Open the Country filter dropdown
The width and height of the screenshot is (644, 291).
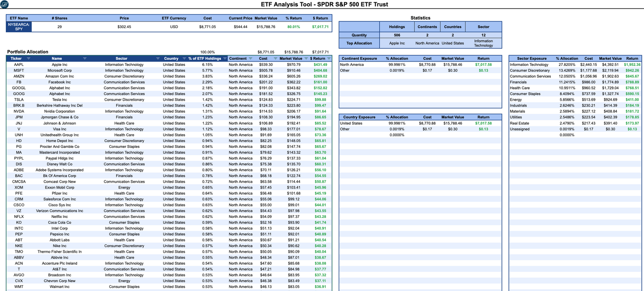[184, 58]
